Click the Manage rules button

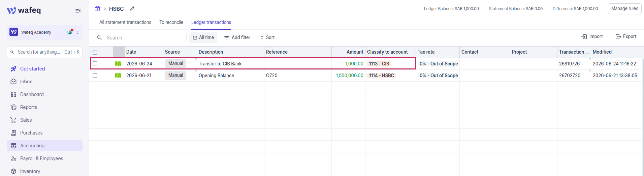624,9
